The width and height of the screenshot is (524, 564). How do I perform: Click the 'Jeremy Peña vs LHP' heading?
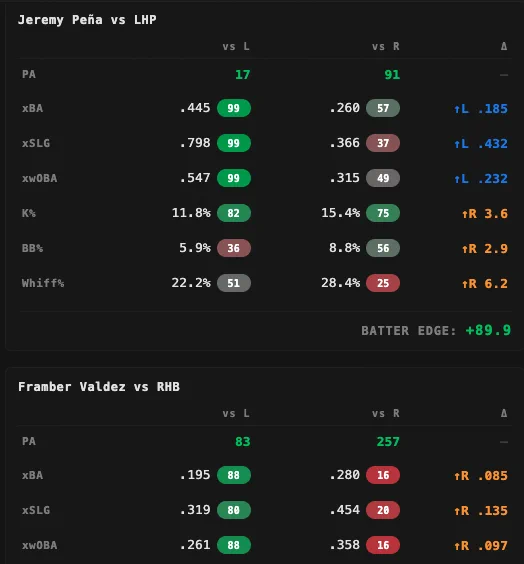pyautogui.click(x=87, y=20)
